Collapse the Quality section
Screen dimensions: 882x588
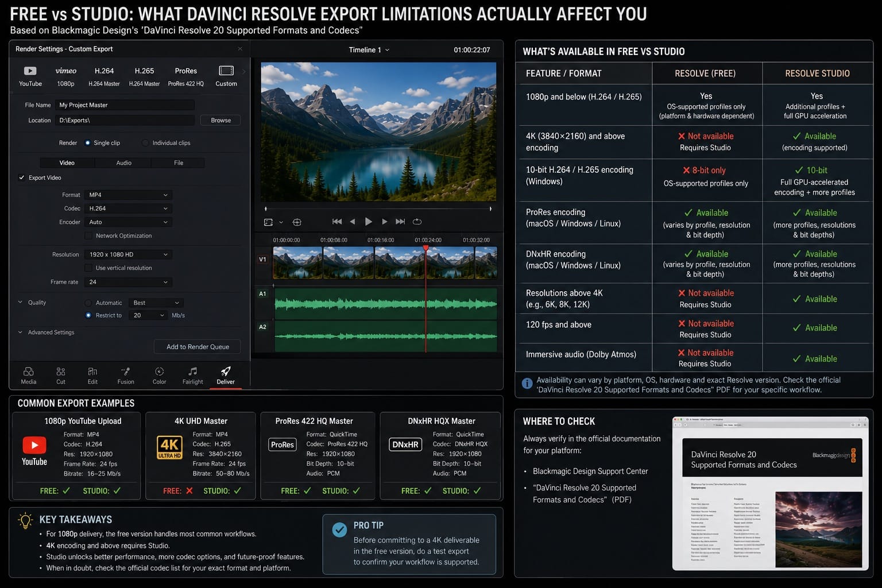pos(21,303)
